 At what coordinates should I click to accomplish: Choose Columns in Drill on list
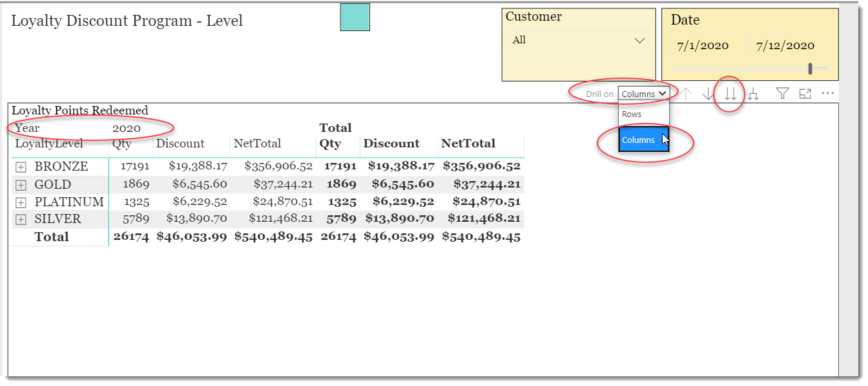tap(643, 140)
